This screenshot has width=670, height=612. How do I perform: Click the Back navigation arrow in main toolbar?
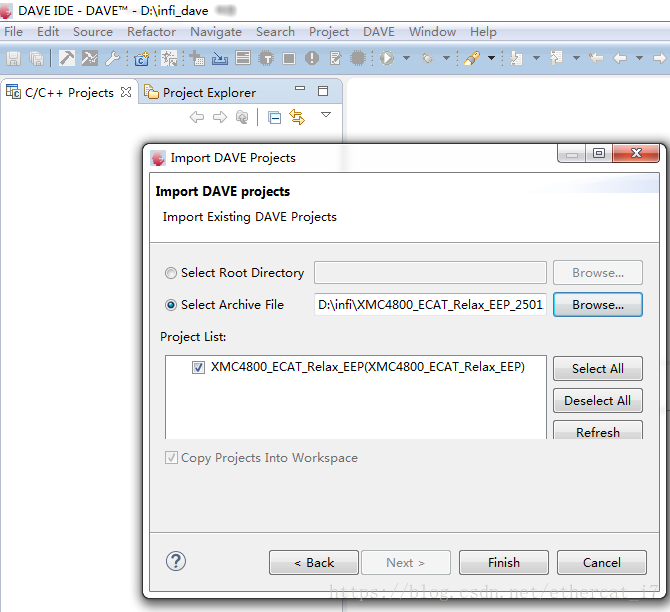pos(620,58)
